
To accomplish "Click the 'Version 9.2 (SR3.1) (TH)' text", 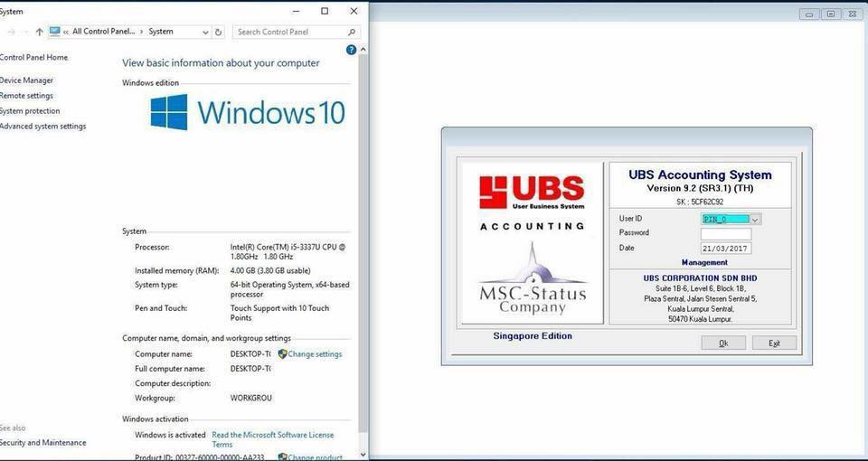I will click(700, 188).
